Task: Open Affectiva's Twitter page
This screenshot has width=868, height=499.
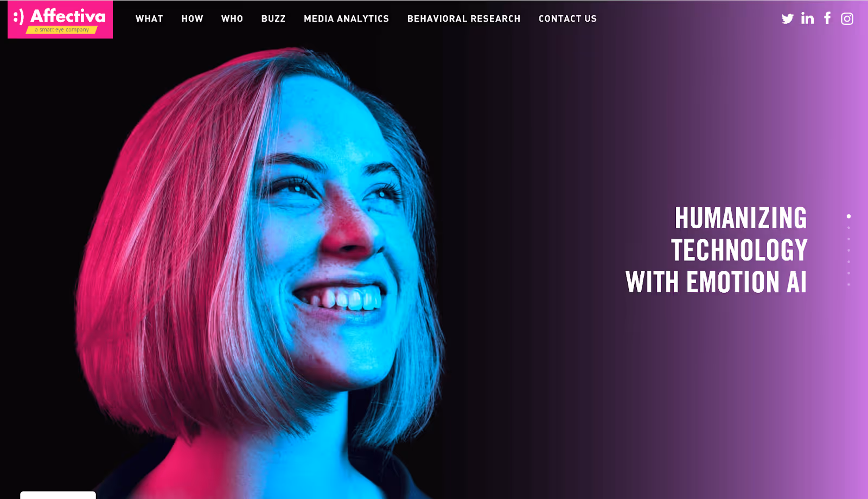Action: (787, 19)
